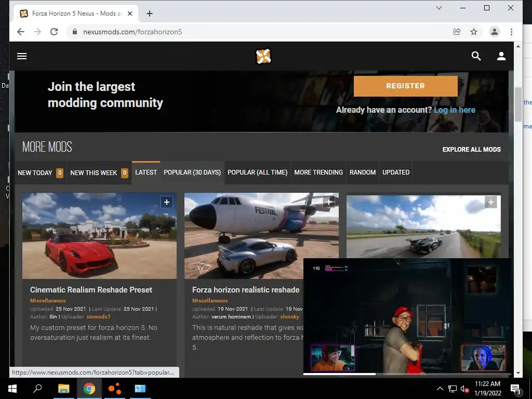Open Chrome three-dot menu

pos(511,32)
